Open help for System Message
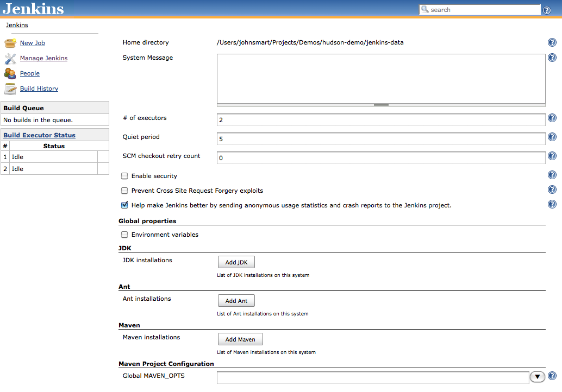 pyautogui.click(x=552, y=58)
